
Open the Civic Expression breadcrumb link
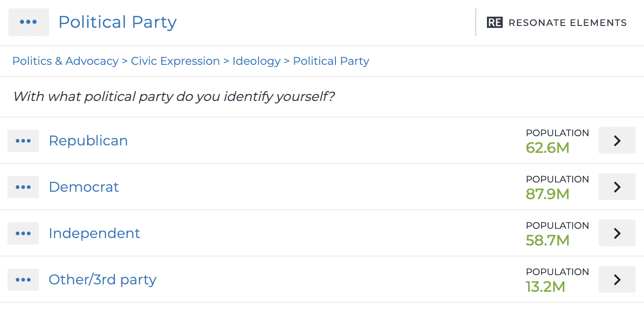point(175,61)
